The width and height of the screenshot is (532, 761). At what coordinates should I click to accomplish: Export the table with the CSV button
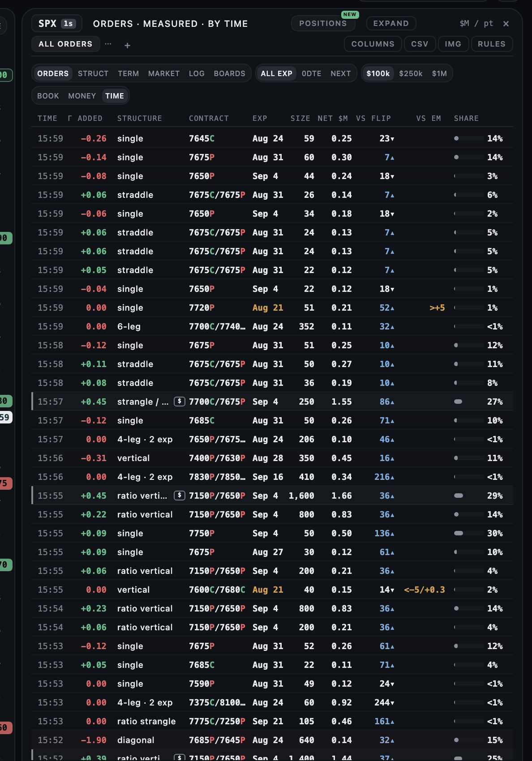tap(420, 44)
